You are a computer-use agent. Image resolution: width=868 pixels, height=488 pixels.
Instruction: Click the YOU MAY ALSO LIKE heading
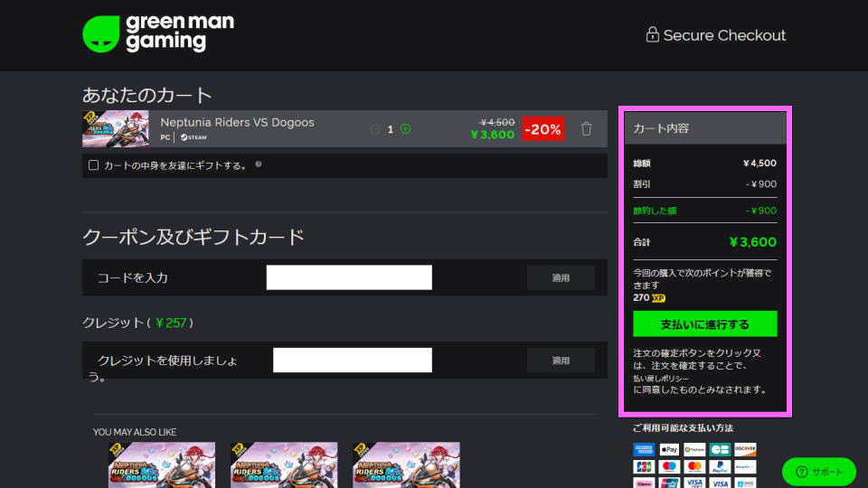[x=135, y=432]
